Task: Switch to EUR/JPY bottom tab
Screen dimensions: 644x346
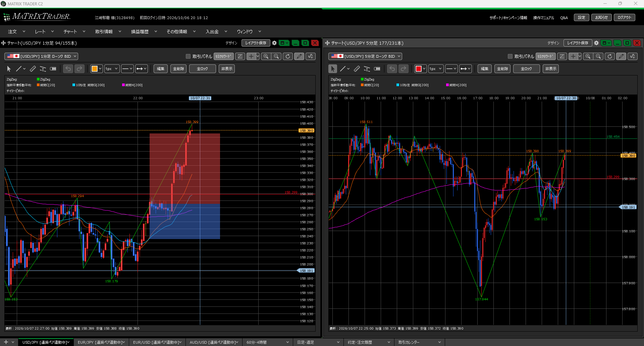Action: (x=101, y=342)
